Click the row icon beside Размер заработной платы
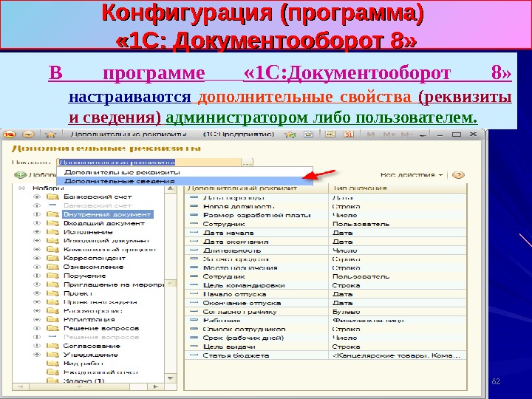Image resolution: width=532 pixels, height=399 pixels. pos(194,215)
